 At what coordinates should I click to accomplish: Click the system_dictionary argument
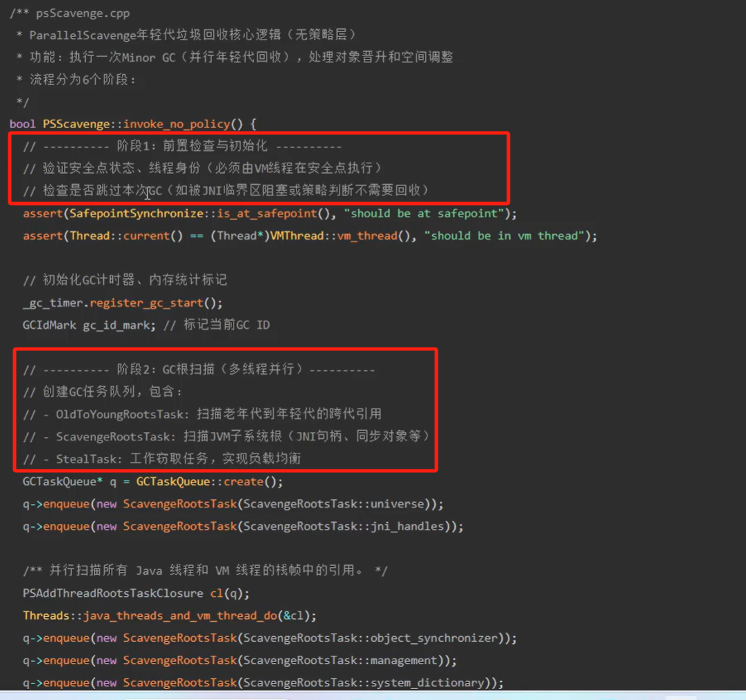click(434, 683)
